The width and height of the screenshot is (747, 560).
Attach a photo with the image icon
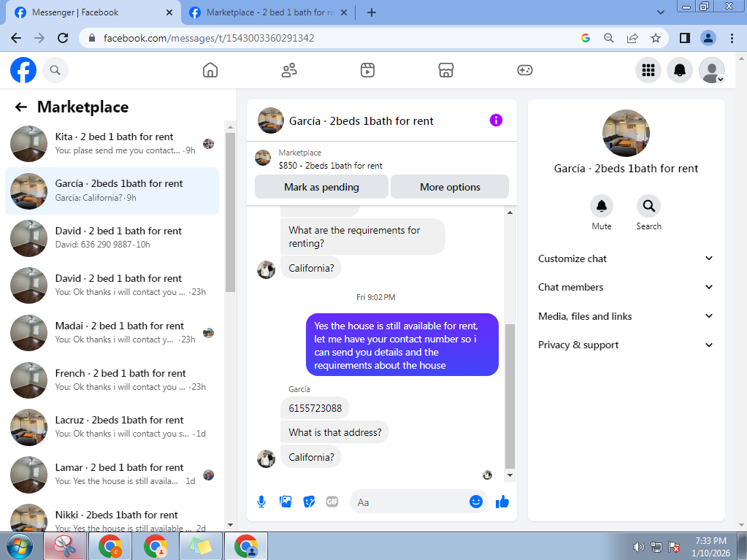[x=285, y=502]
